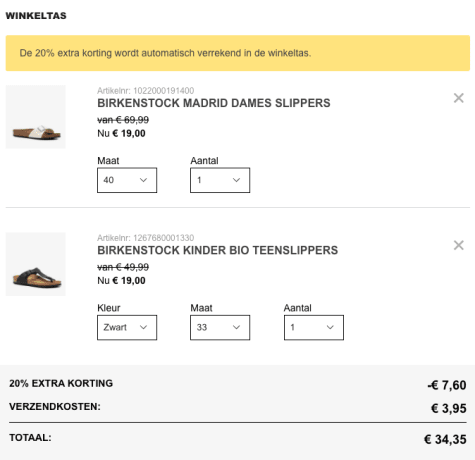
Task: Open Kleur dropdown showing Zwart
Action: tap(127, 328)
